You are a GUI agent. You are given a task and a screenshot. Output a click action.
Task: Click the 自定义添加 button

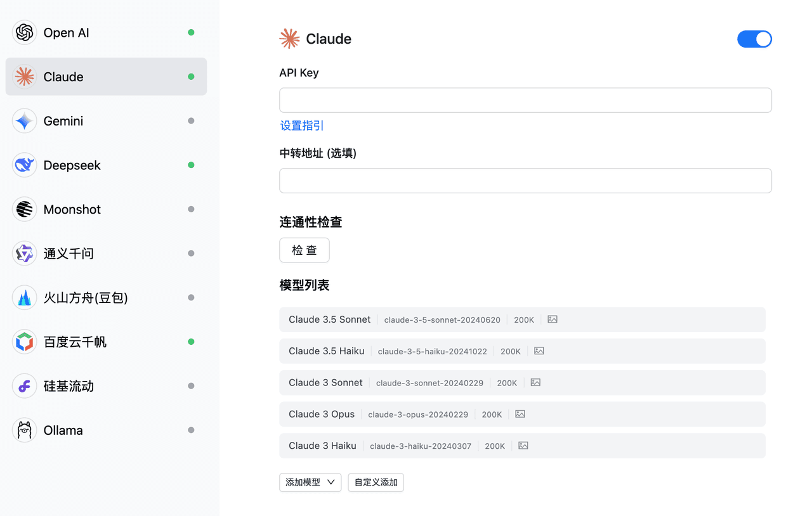(x=376, y=482)
